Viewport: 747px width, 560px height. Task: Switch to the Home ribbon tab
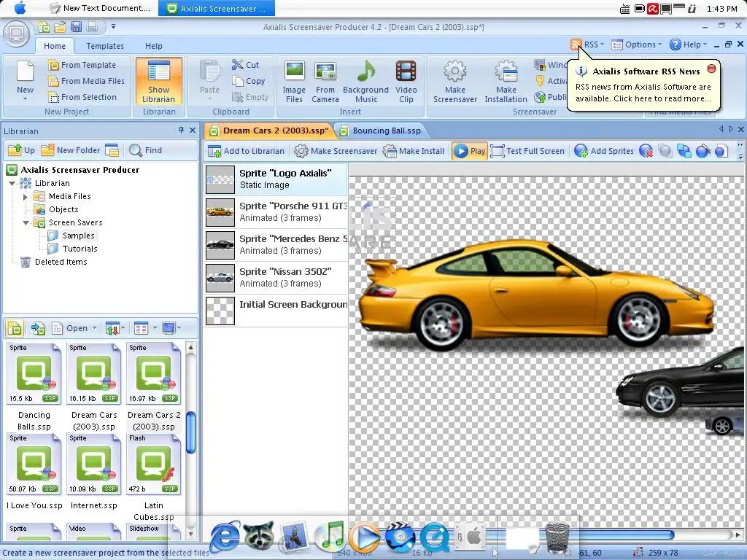(55, 46)
